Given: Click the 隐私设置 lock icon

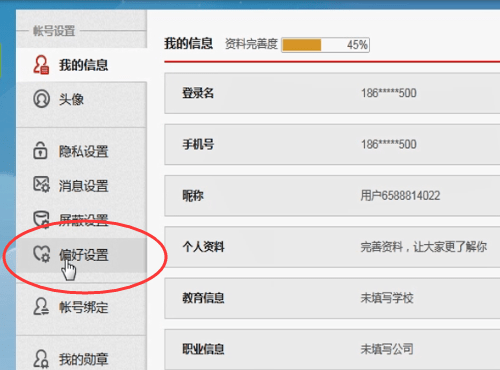Looking at the screenshot, I should [40, 150].
